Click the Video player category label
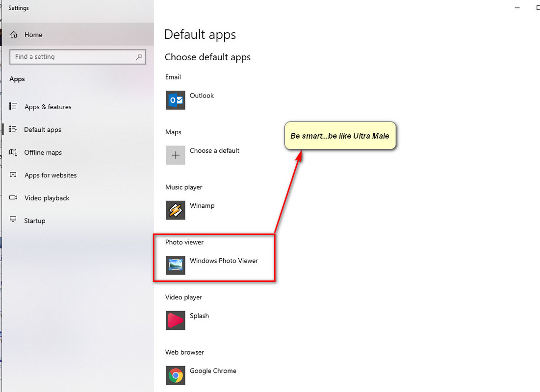The width and height of the screenshot is (540, 392). (x=183, y=297)
